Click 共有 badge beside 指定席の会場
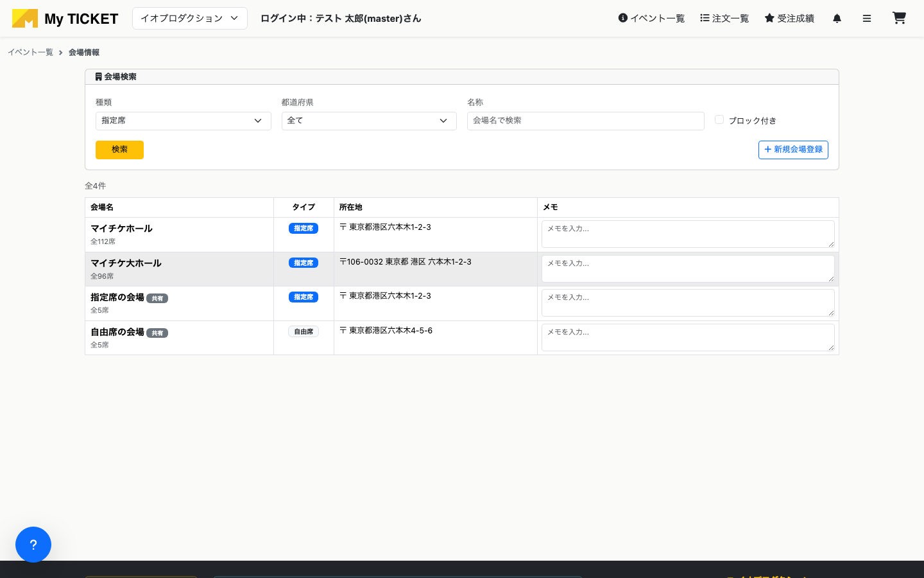 click(157, 299)
